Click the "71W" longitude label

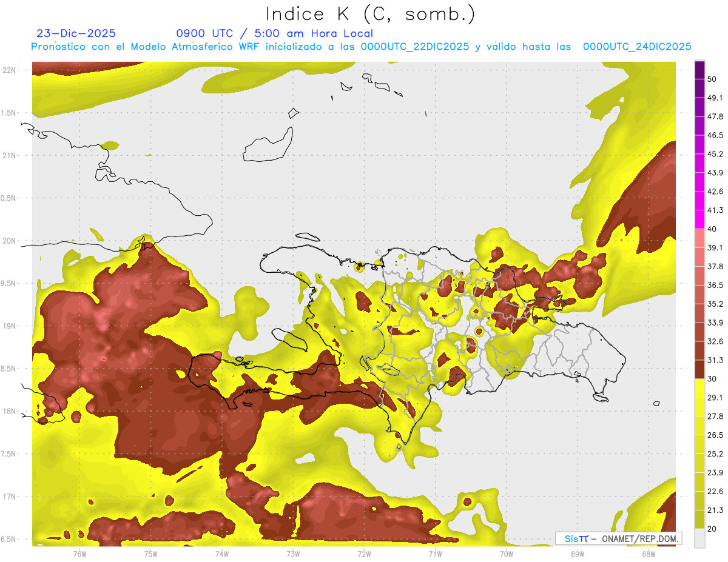(435, 554)
